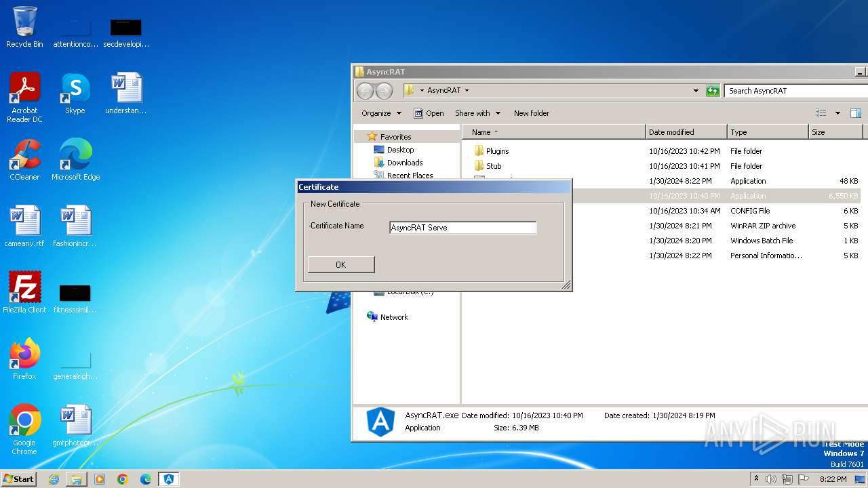Refresh the AsyncRAT folder view
The height and width of the screenshot is (488, 868).
713,91
